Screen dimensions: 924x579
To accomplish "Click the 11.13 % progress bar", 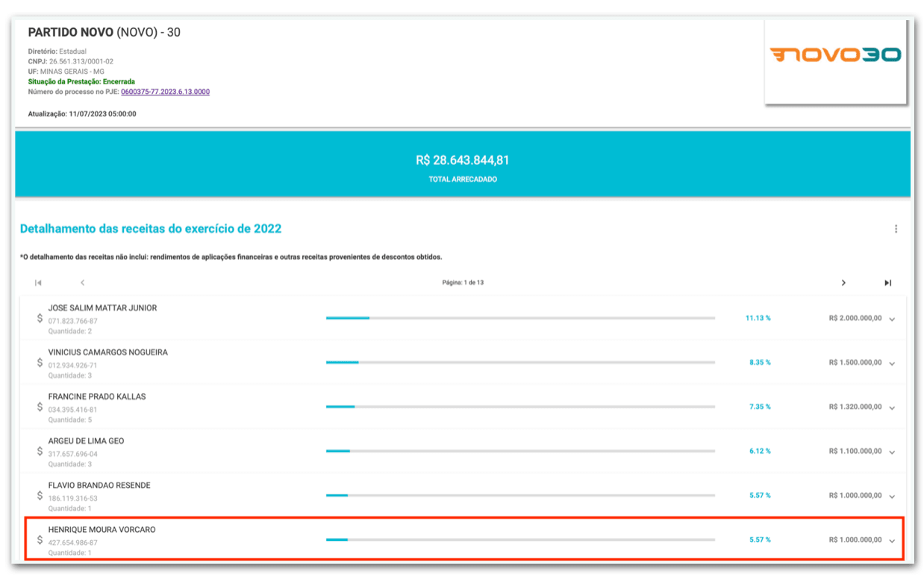I will pyautogui.click(x=520, y=318).
